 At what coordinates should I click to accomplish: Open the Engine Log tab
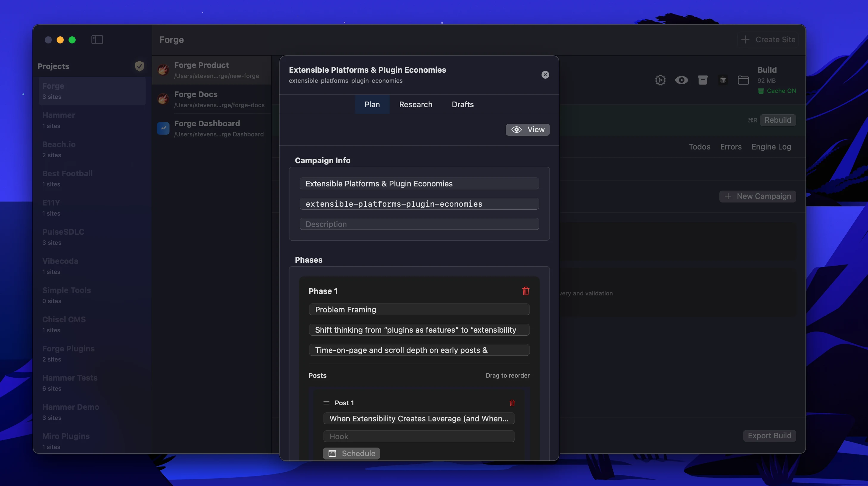(x=771, y=147)
